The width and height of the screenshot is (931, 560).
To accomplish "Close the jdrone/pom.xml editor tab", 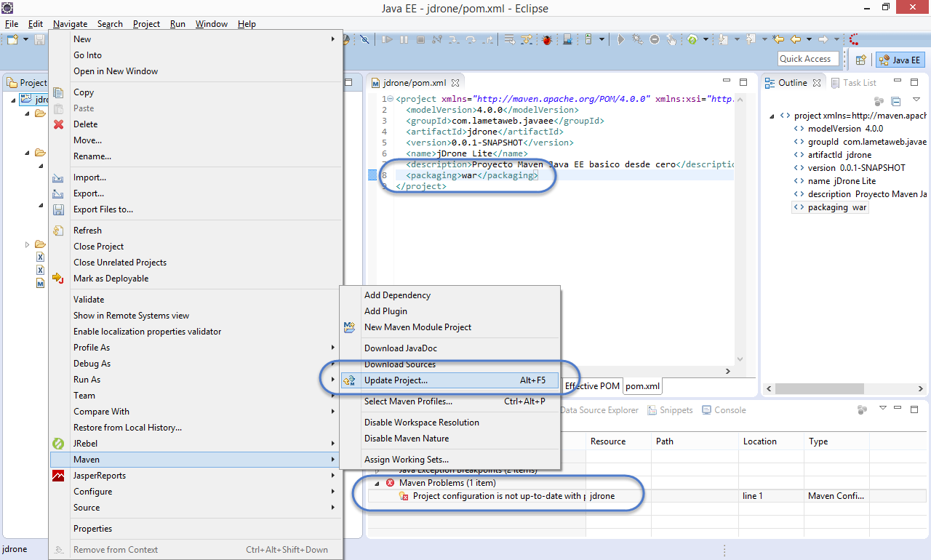I will point(455,84).
